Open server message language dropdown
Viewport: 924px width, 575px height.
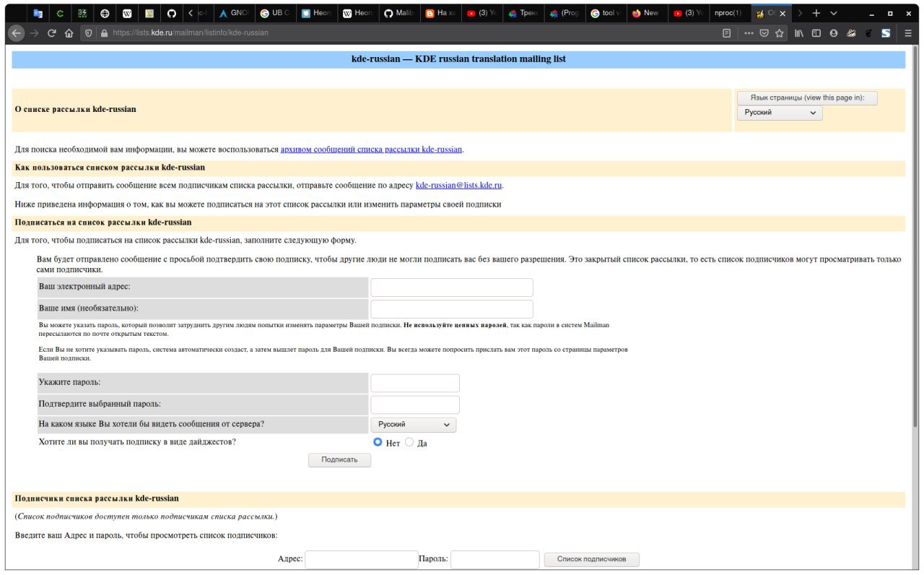click(x=414, y=425)
